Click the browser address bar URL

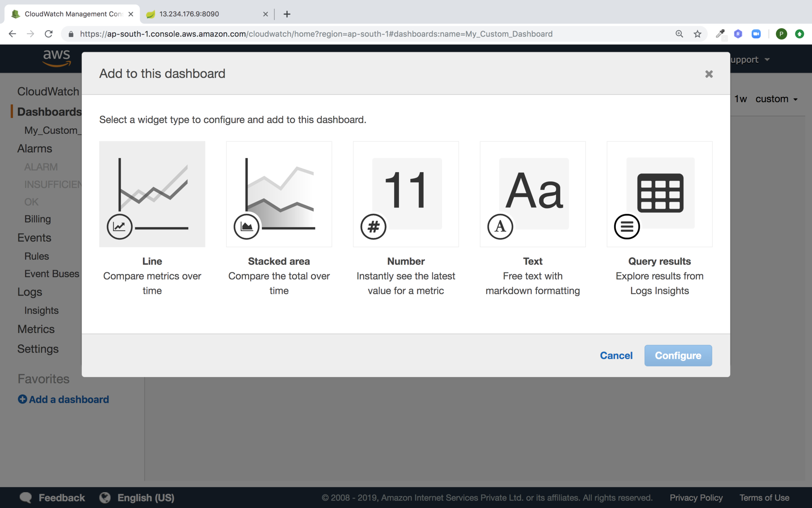(316, 34)
